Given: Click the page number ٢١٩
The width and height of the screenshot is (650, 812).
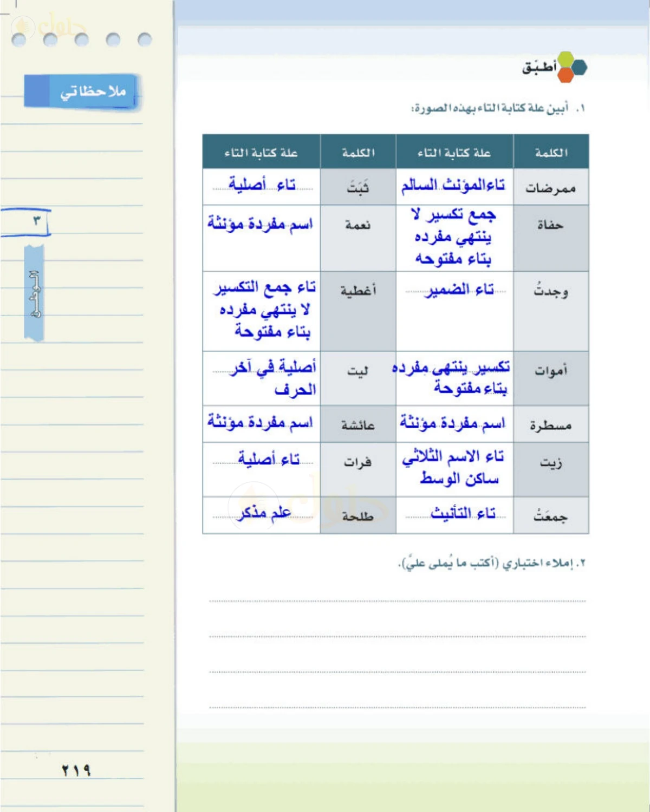Looking at the screenshot, I should (x=75, y=770).
